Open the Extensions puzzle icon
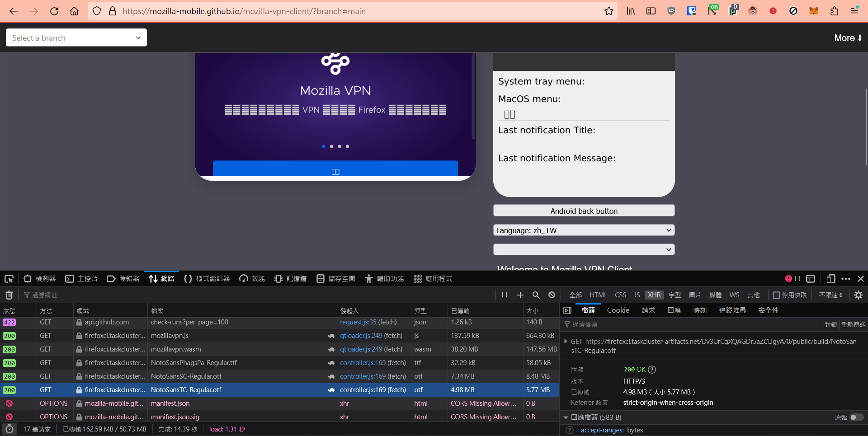 [x=834, y=11]
